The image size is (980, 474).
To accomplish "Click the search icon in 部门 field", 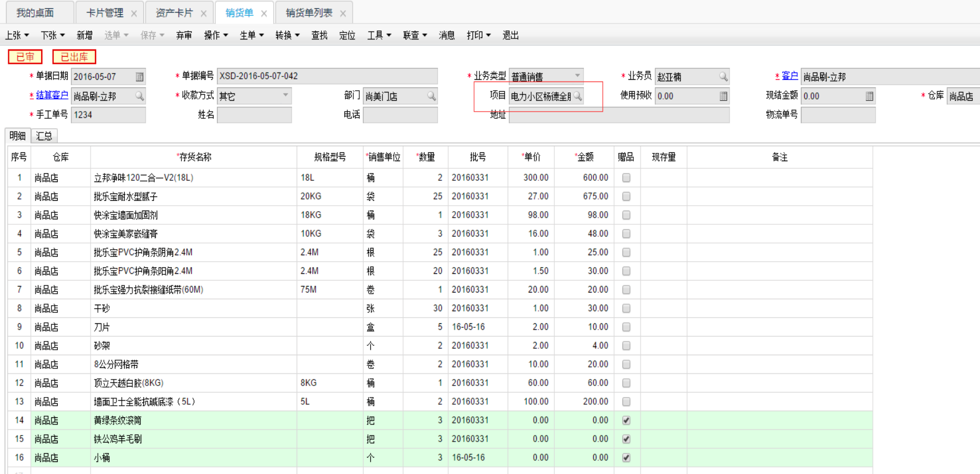I will [x=432, y=96].
